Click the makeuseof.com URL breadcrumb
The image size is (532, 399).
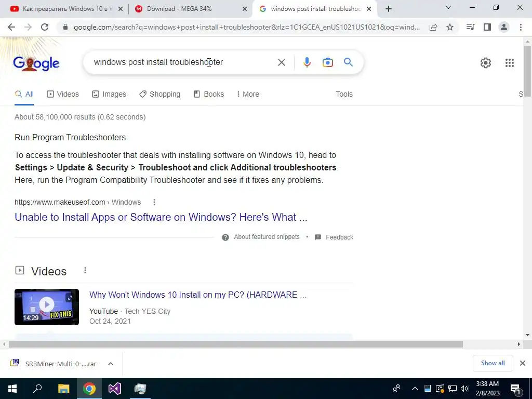coord(78,202)
